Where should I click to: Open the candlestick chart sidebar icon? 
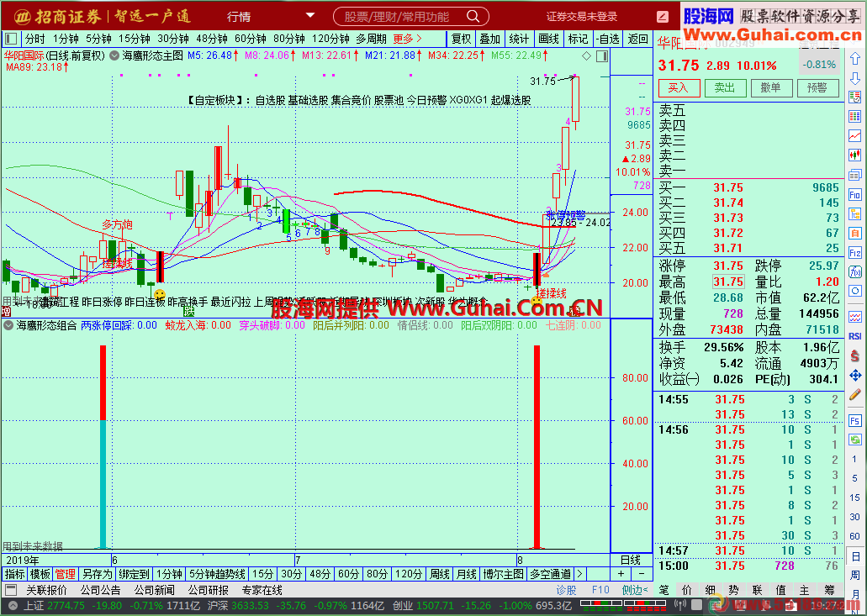tap(855, 155)
